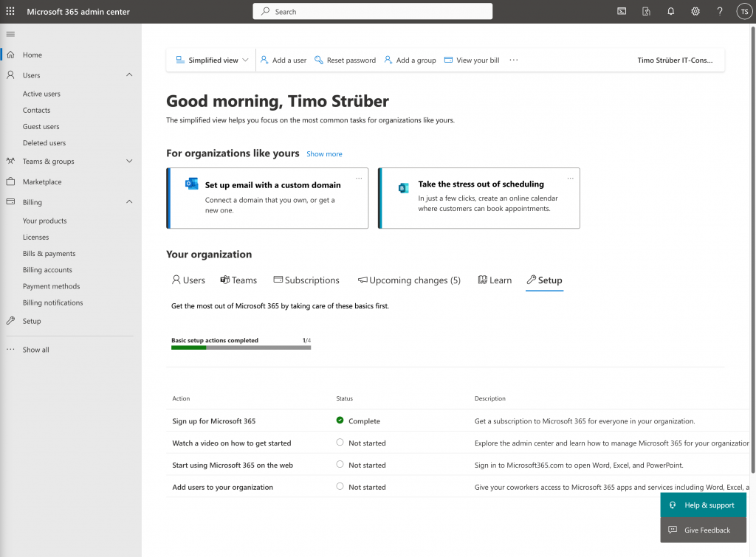Open the Cloud Shell terminal icon
The width and height of the screenshot is (756, 557).
click(x=622, y=12)
